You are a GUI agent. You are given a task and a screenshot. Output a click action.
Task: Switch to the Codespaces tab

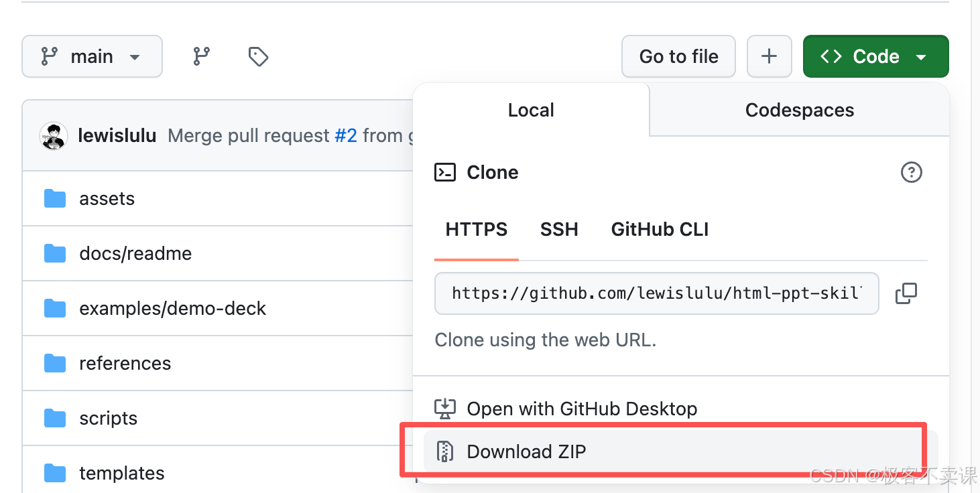click(800, 110)
